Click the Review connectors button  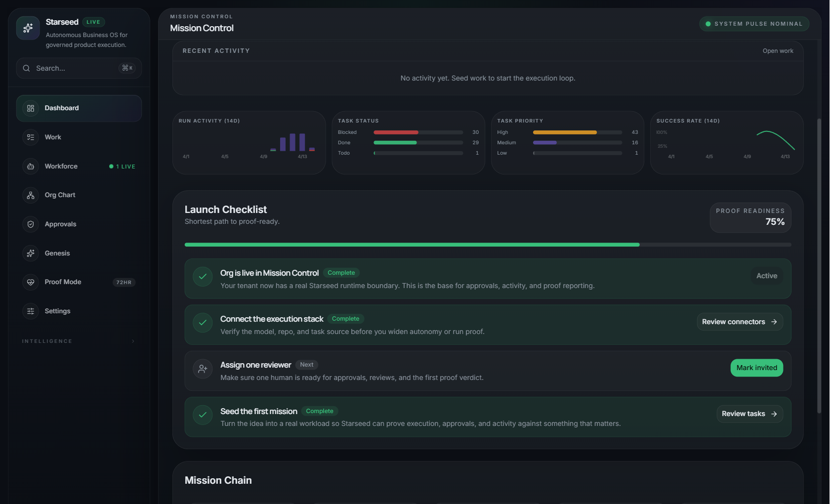(x=740, y=322)
